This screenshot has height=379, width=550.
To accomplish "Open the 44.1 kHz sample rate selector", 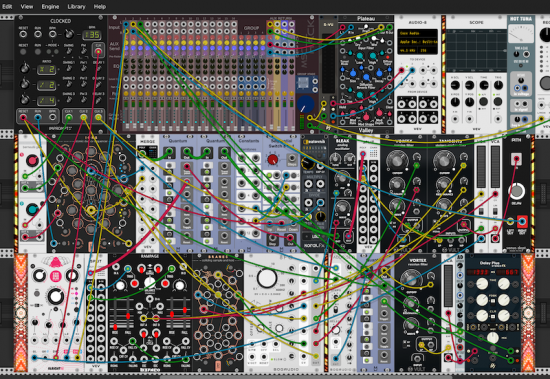I will point(407,50).
